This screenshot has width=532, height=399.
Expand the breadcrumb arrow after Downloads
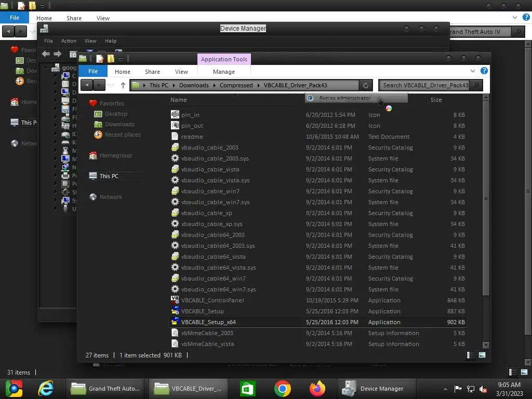215,85
